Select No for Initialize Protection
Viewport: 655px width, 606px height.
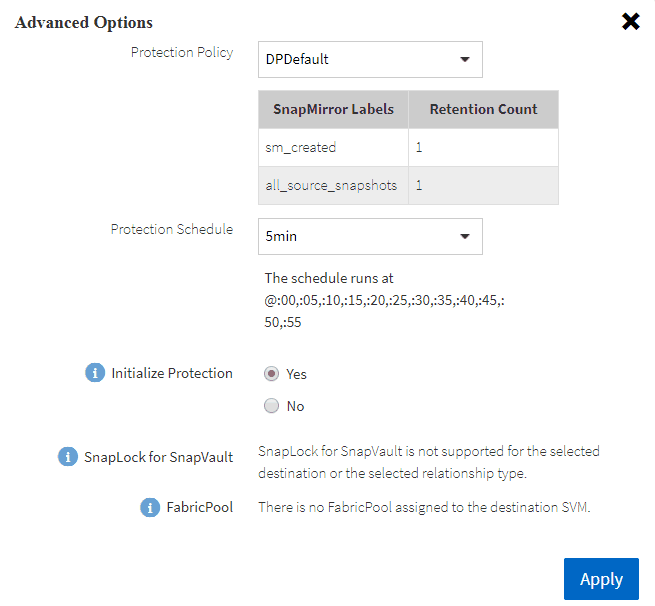point(271,406)
